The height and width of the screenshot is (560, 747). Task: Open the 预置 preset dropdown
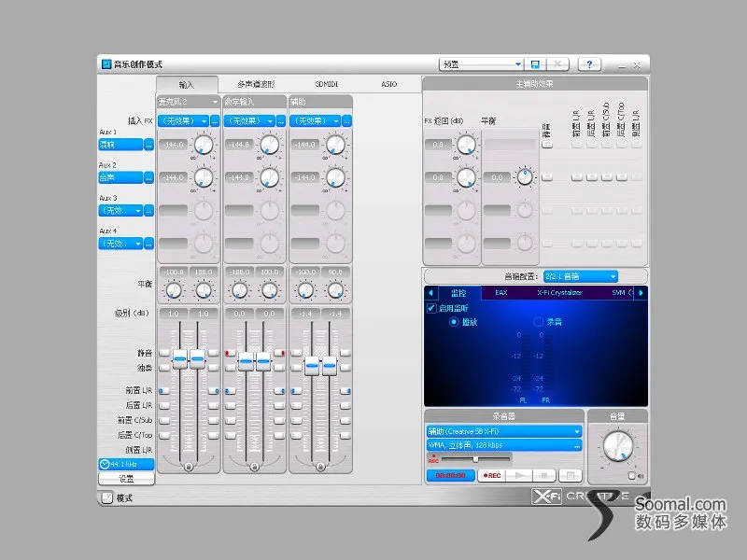pos(481,64)
